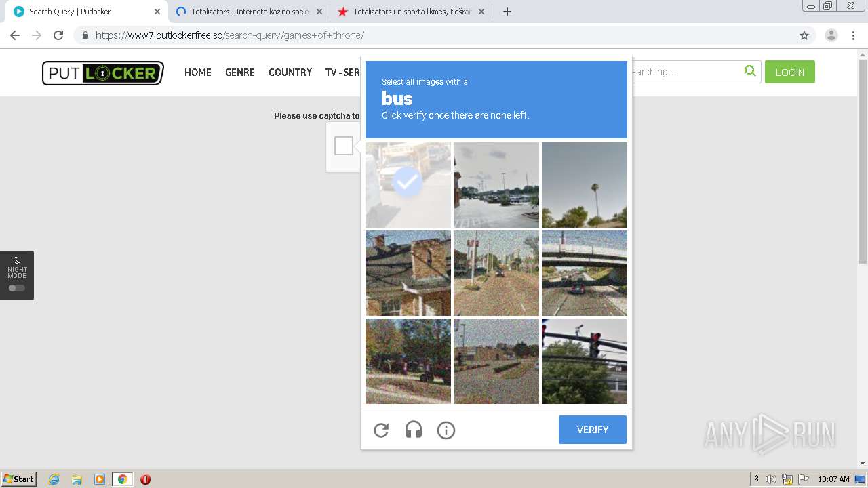Select the traffic light image tile
The image size is (868, 488).
point(585,361)
